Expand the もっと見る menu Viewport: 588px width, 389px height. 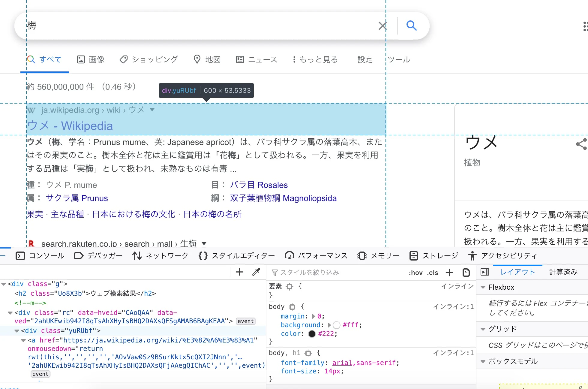[315, 59]
